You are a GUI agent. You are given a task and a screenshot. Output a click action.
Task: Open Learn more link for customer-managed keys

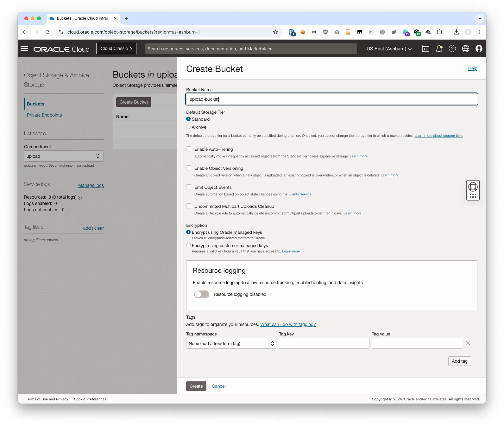tap(291, 251)
